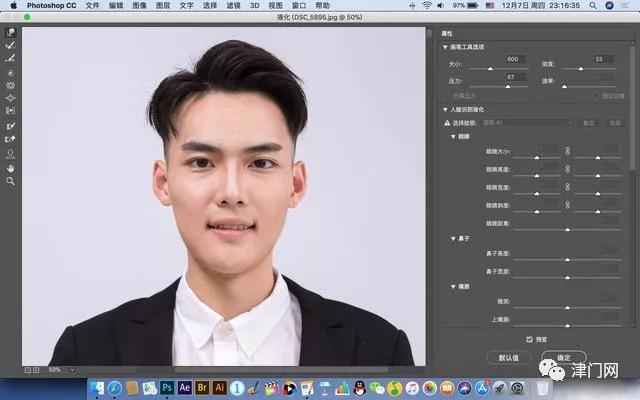This screenshot has width=640, height=400.
Task: Collapse the 眼睛 eyes subsection
Action: pos(453,136)
